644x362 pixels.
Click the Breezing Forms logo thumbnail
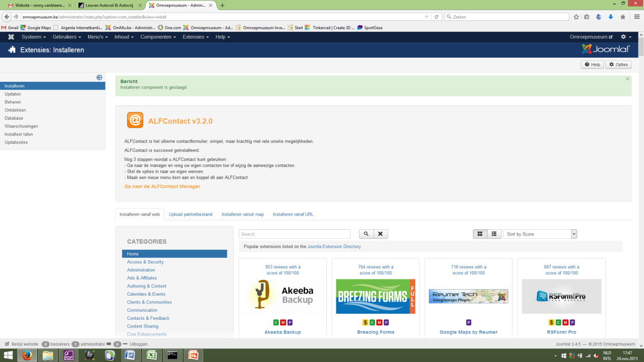click(375, 296)
